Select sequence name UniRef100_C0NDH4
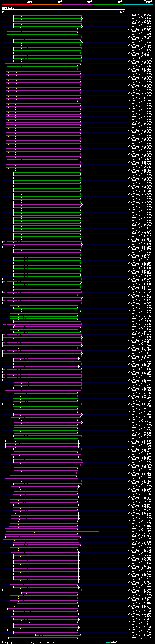Screen dimensions: 155x644 point(139,282)
